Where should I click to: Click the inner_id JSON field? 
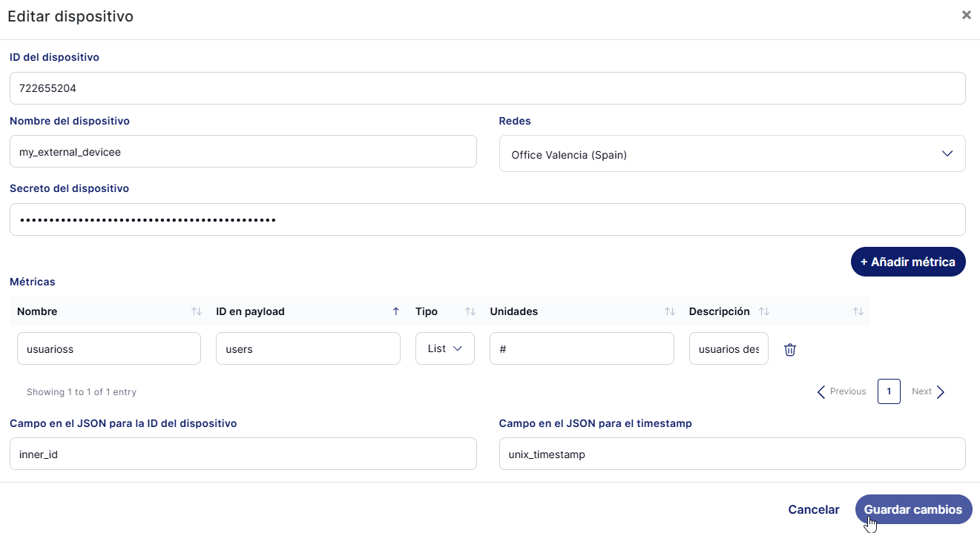click(243, 454)
